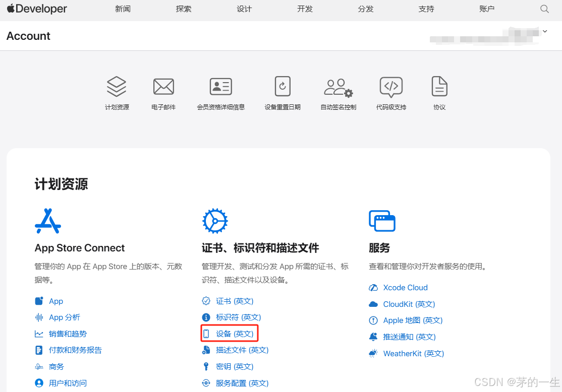
Task: Open the 用户和访问 link
Action: [x=68, y=383]
